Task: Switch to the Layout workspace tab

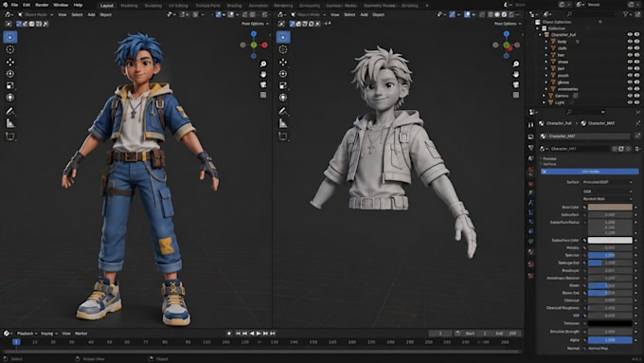Action: 107,6
